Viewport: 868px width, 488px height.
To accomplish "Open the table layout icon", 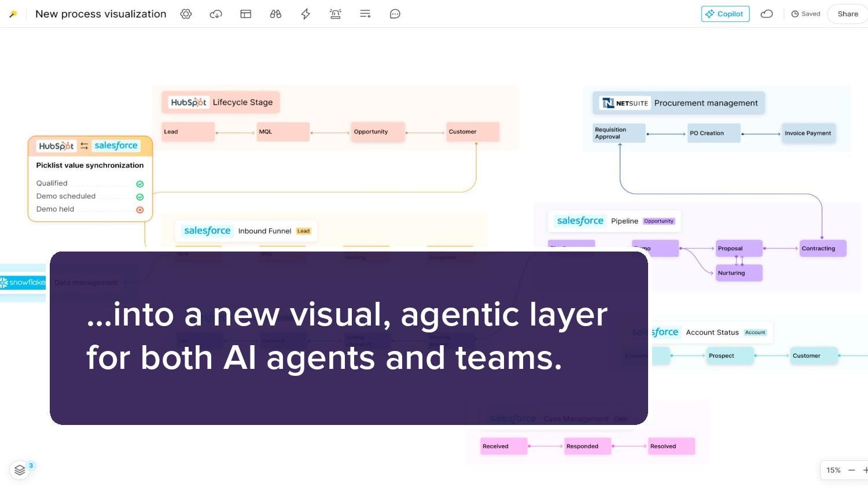I will pos(246,14).
